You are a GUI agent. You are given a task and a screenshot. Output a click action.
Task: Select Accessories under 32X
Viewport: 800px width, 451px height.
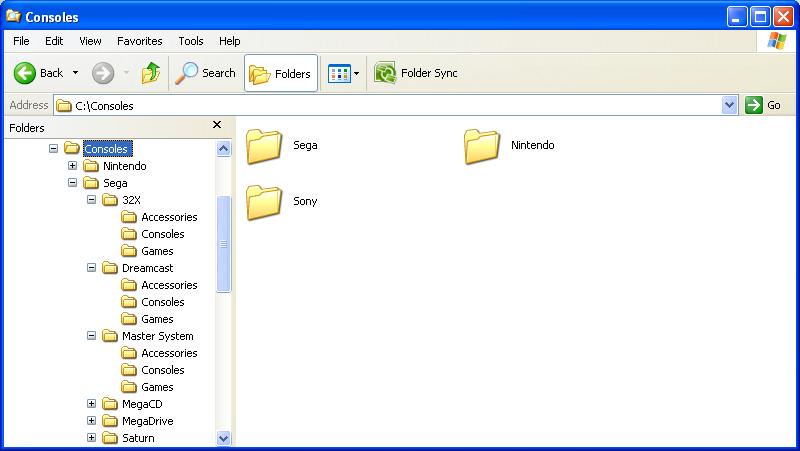tap(169, 217)
